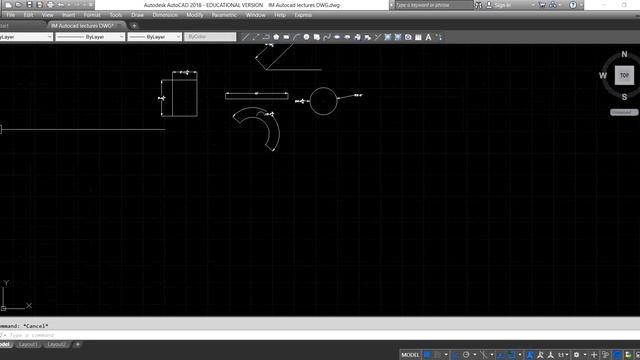Select the Region tool

tap(408, 37)
